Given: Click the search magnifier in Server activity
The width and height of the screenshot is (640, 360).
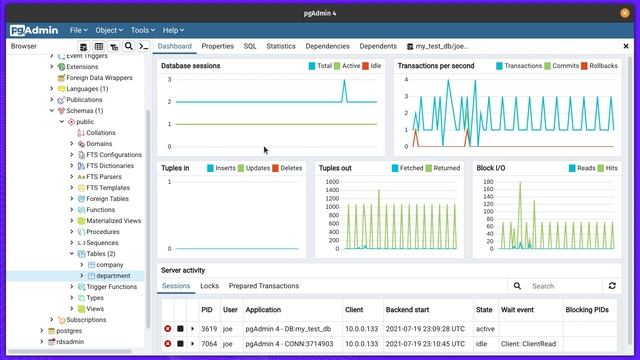Looking at the screenshot, I should [x=517, y=286].
